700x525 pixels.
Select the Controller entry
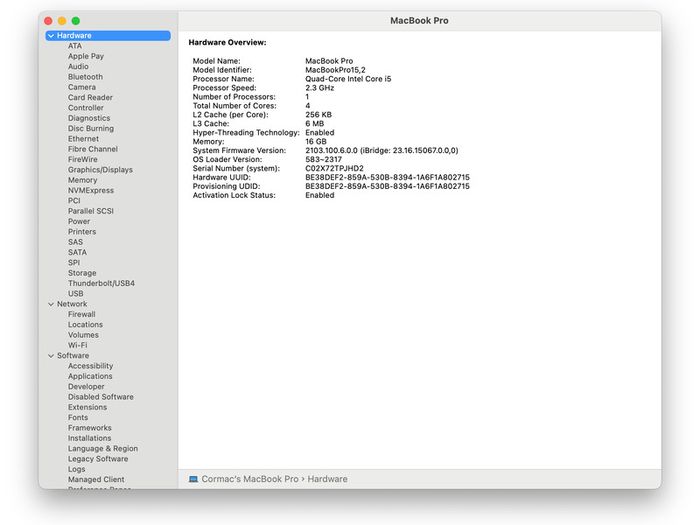pos(86,108)
